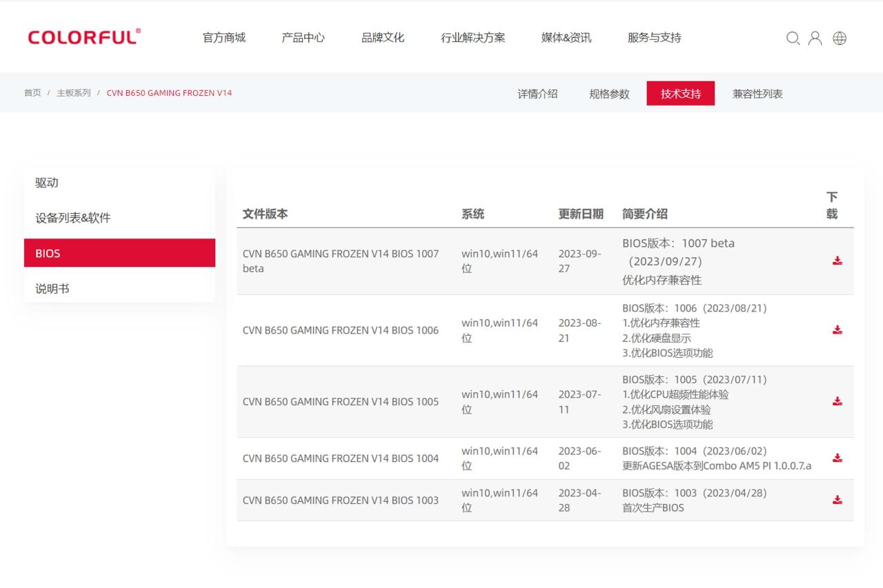
Task: Click file name BIOS 1007 beta
Action: (341, 261)
